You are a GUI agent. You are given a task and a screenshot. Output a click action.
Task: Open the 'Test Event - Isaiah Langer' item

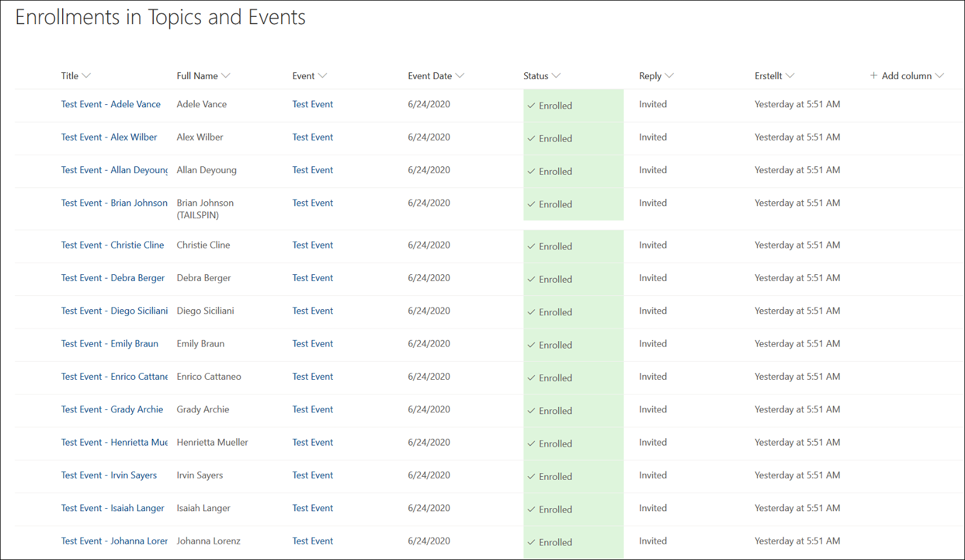coord(112,508)
